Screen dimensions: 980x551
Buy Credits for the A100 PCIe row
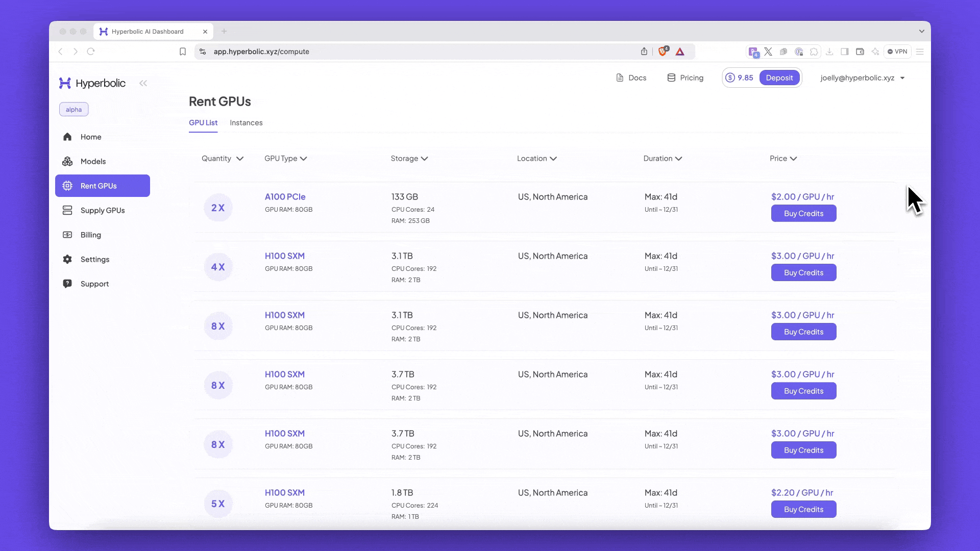point(803,213)
